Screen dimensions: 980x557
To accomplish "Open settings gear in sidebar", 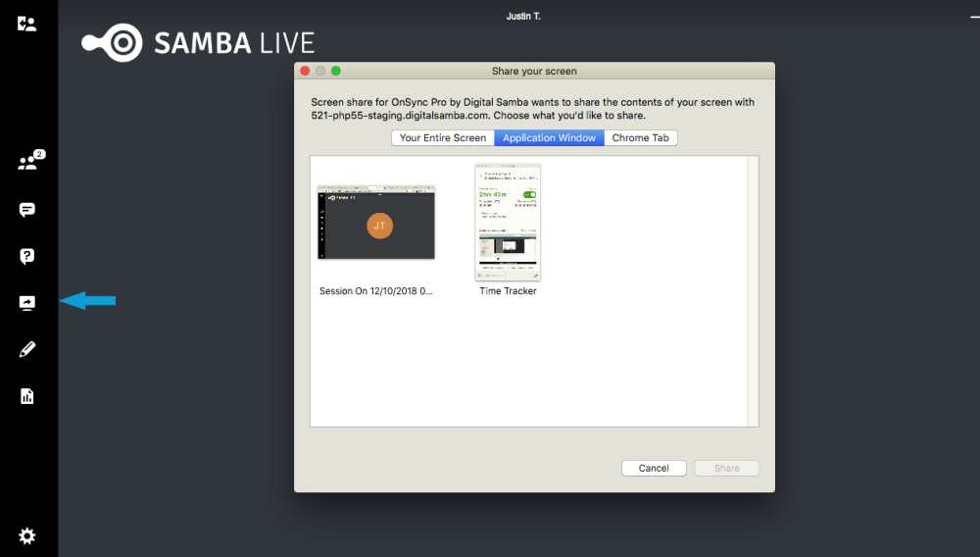I will tap(26, 535).
